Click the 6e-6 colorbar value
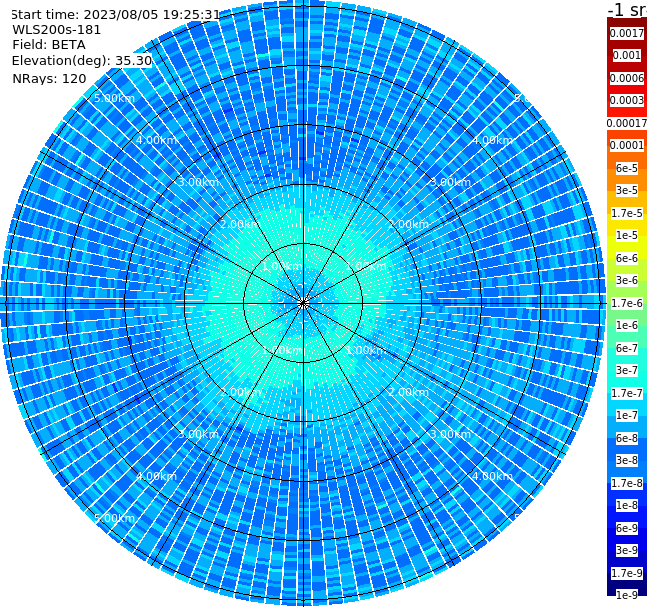 click(627, 258)
